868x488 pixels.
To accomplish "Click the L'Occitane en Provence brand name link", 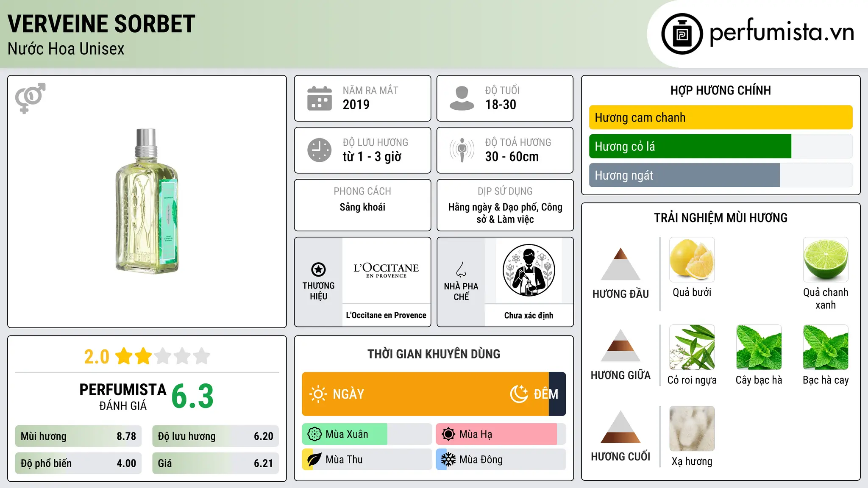I will [x=386, y=315].
